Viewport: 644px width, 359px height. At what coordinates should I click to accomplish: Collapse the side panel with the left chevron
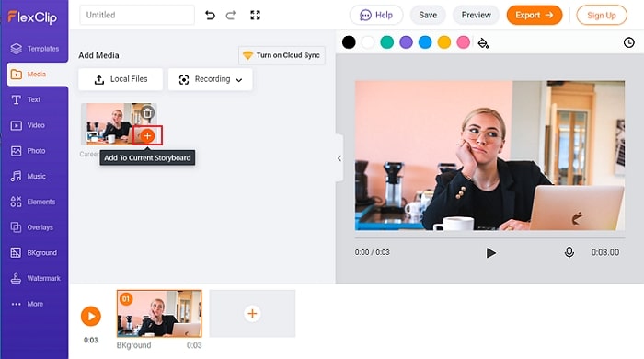(x=339, y=158)
